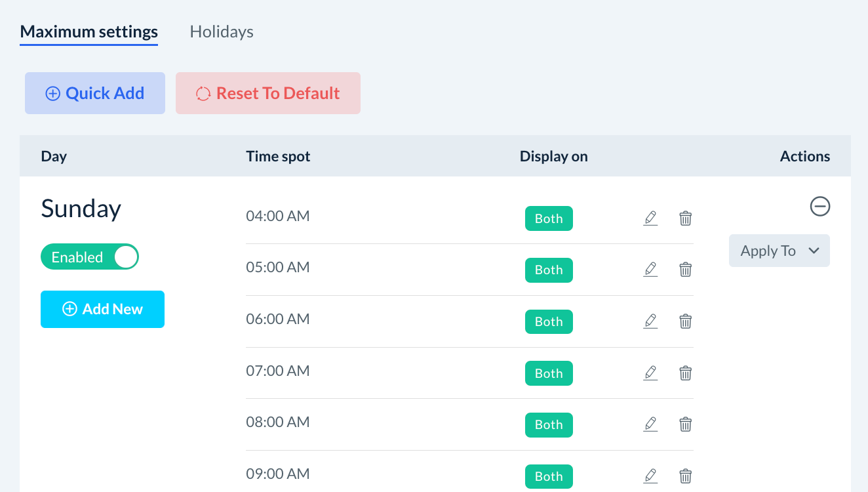868x492 pixels.
Task: Delete the 04:00 AM time spot
Action: pos(685,218)
